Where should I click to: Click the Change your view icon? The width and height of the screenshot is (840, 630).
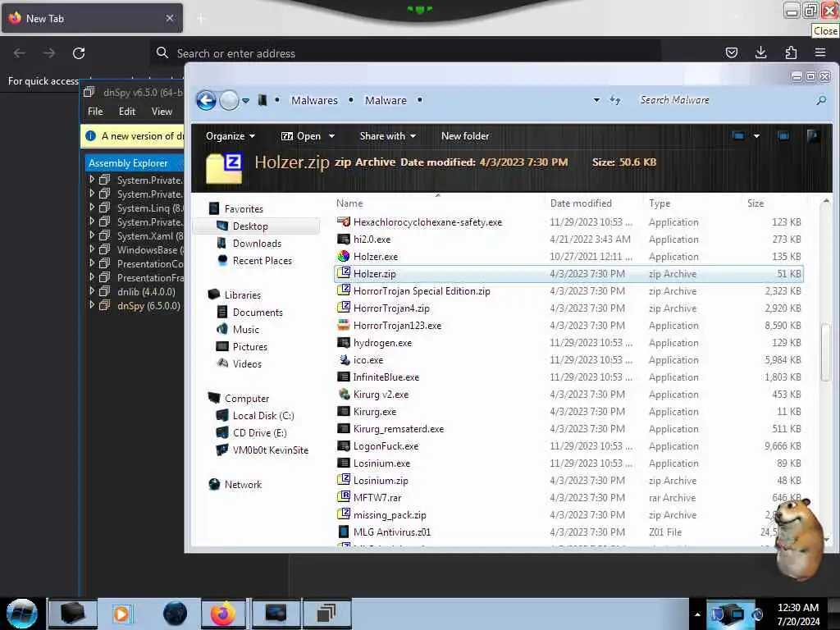[x=738, y=136]
